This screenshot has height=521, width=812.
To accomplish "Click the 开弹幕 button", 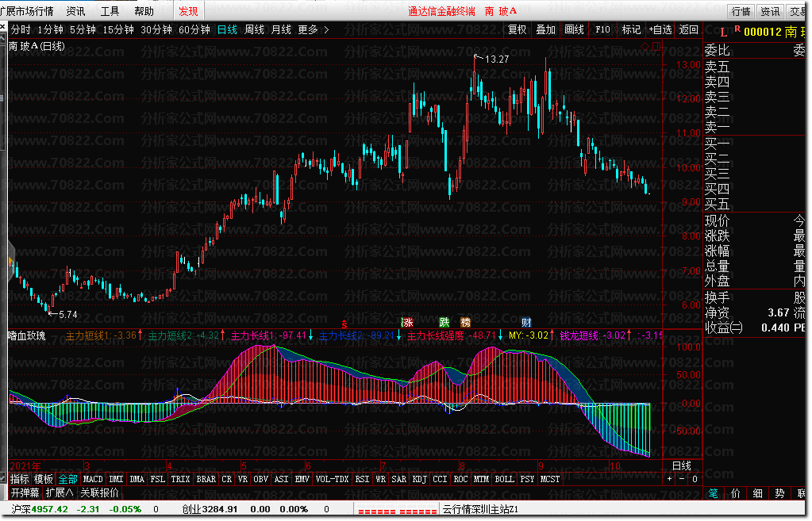I will (25, 492).
